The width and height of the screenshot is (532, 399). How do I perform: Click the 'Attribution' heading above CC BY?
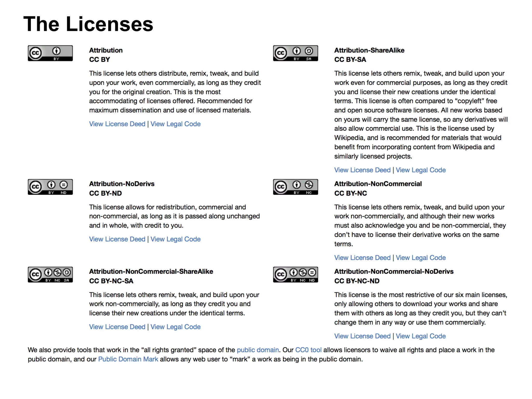click(x=106, y=50)
